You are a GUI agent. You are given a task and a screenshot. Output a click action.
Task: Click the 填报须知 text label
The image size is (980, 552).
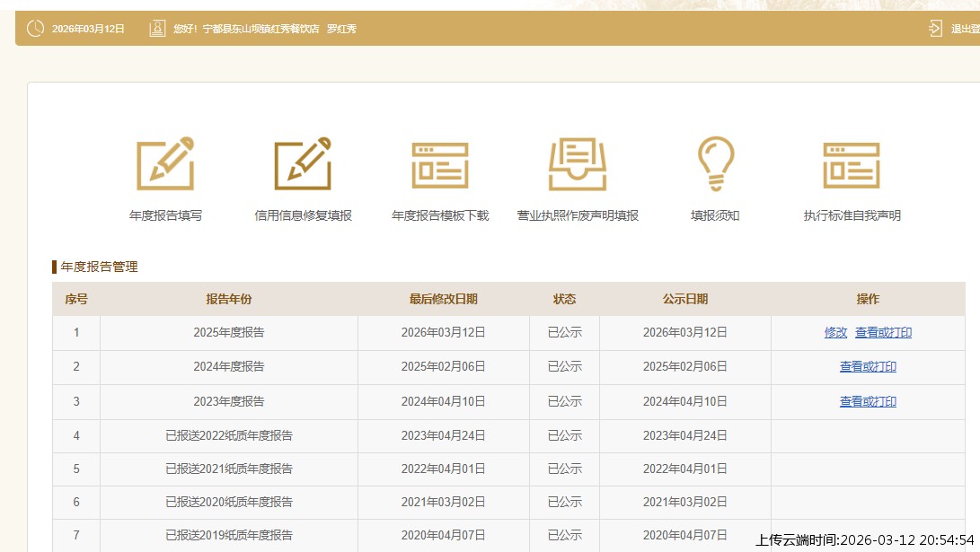coord(715,215)
